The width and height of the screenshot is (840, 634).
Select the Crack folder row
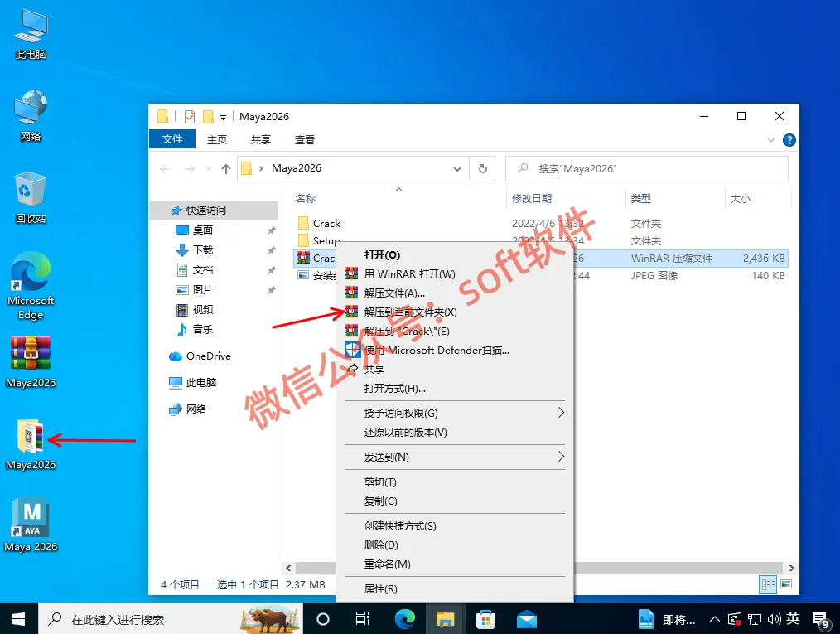(541, 223)
